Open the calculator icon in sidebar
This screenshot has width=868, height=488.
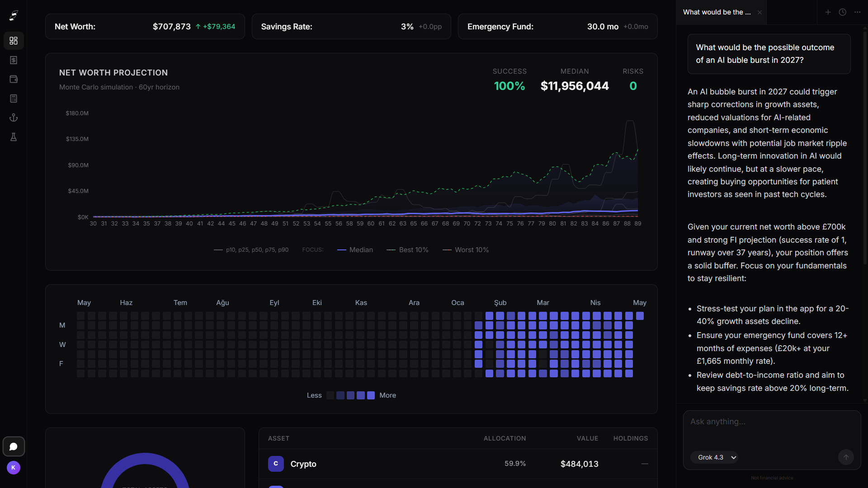14,99
